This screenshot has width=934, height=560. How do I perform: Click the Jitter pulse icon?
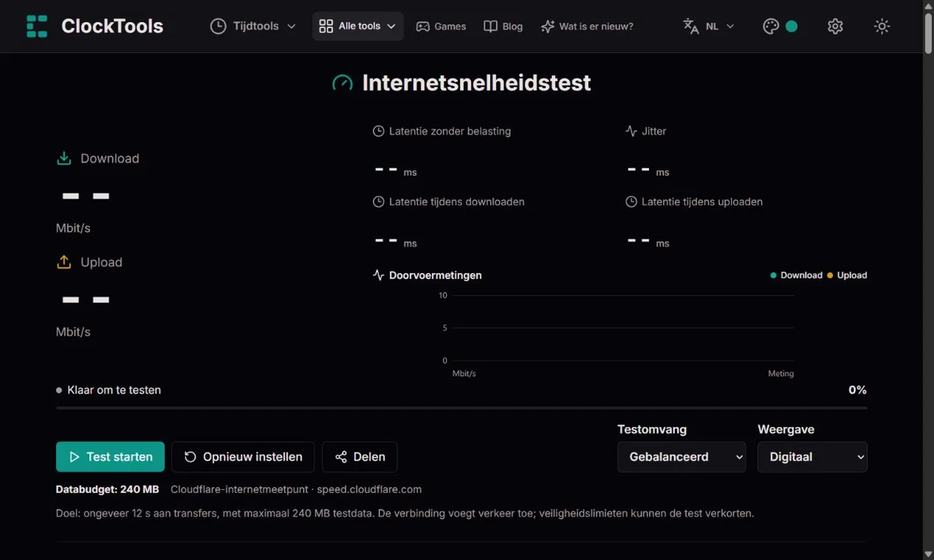631,131
